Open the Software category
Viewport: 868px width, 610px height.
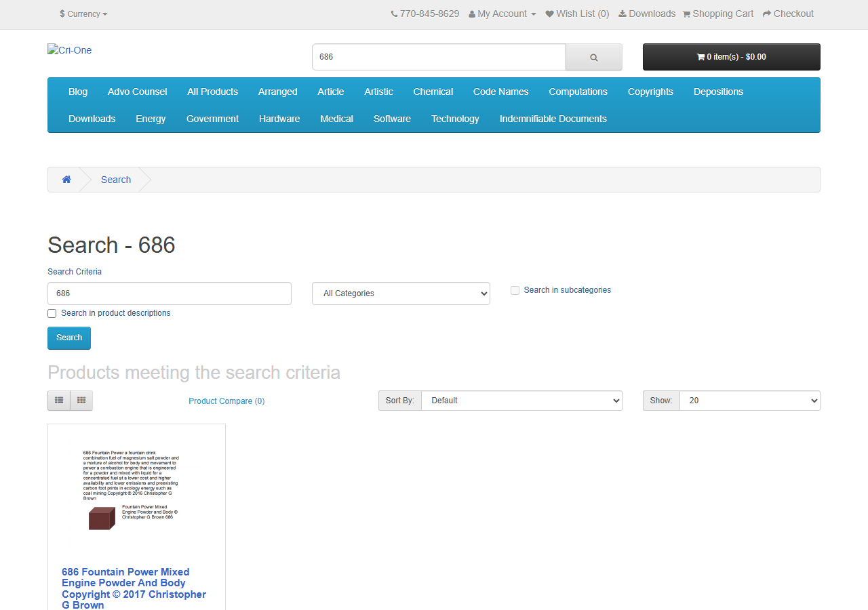pos(392,119)
